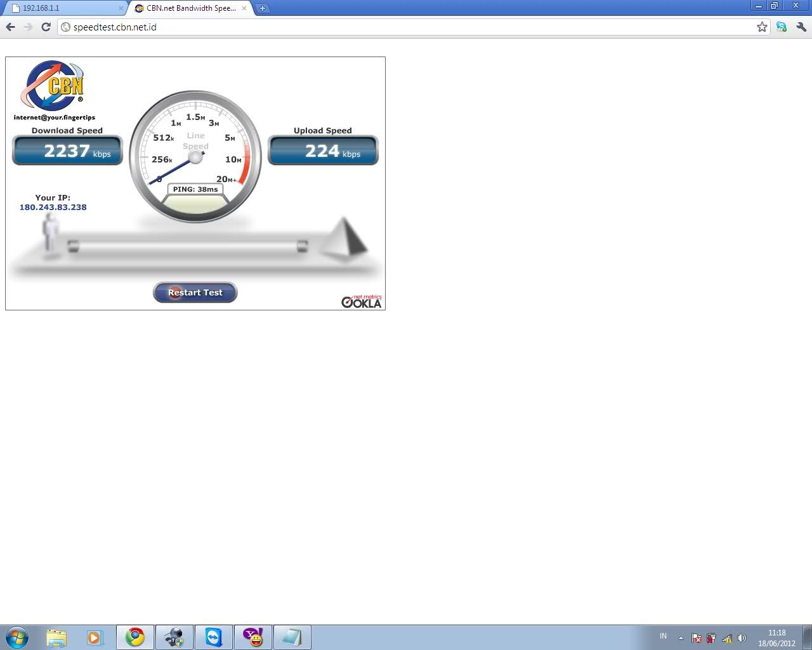The height and width of the screenshot is (650, 812).
Task: Click the CBN logo image
Action: tap(53, 86)
